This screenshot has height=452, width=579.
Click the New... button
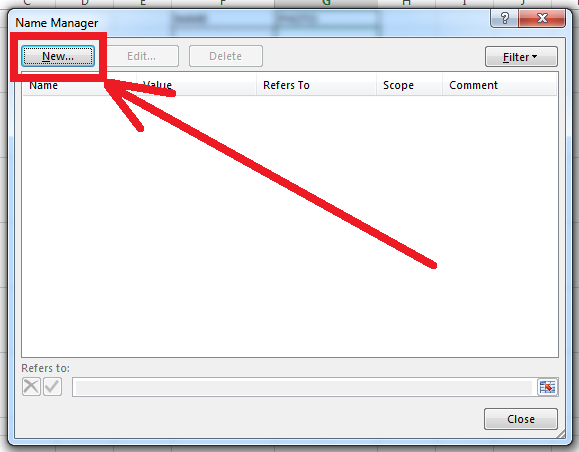point(58,56)
